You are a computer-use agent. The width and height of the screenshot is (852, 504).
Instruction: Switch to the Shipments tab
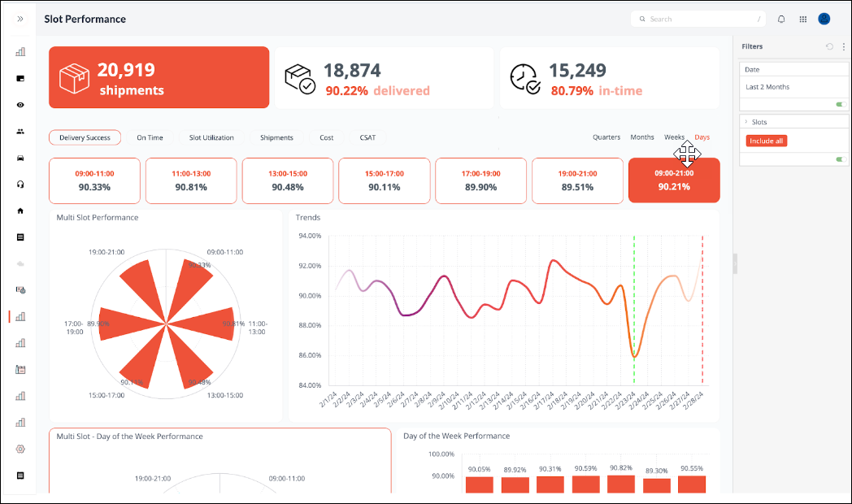[276, 137]
